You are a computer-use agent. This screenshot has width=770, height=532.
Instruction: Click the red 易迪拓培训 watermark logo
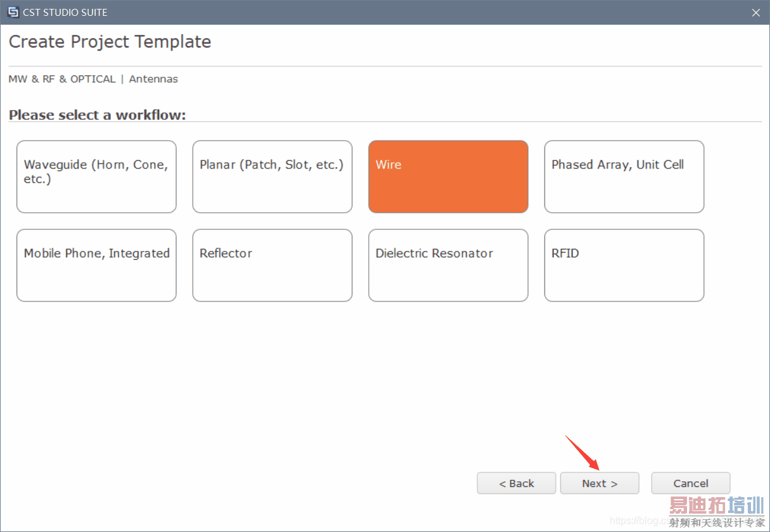tap(717, 506)
